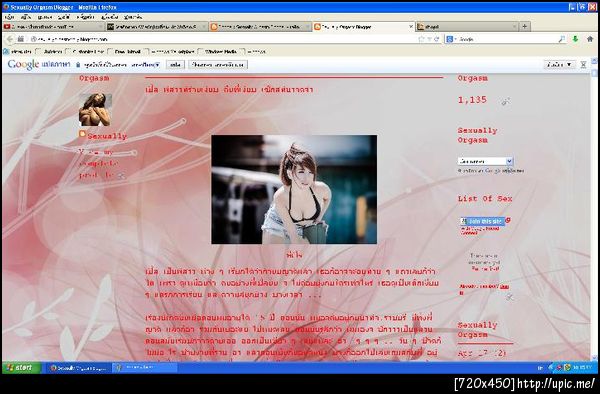This screenshot has height=394, width=600.
Task: Switch to the YouTube tab
Action: click(53, 27)
